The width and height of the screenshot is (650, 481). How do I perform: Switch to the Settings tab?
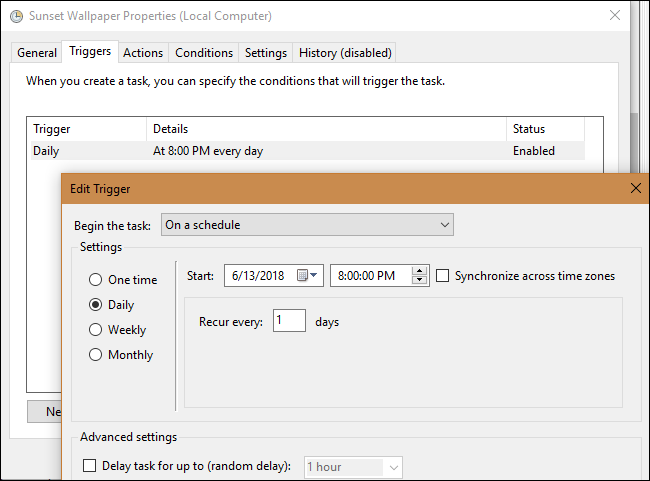[x=266, y=53]
